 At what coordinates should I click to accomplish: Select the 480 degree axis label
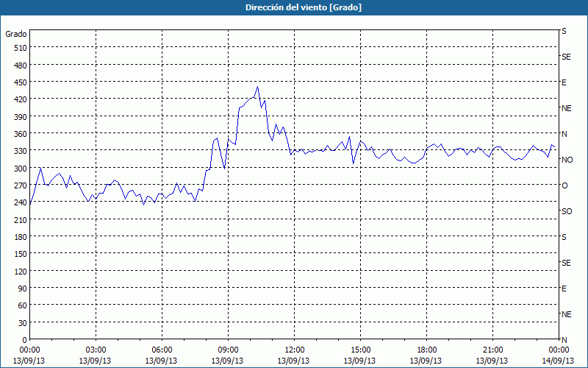click(21, 66)
